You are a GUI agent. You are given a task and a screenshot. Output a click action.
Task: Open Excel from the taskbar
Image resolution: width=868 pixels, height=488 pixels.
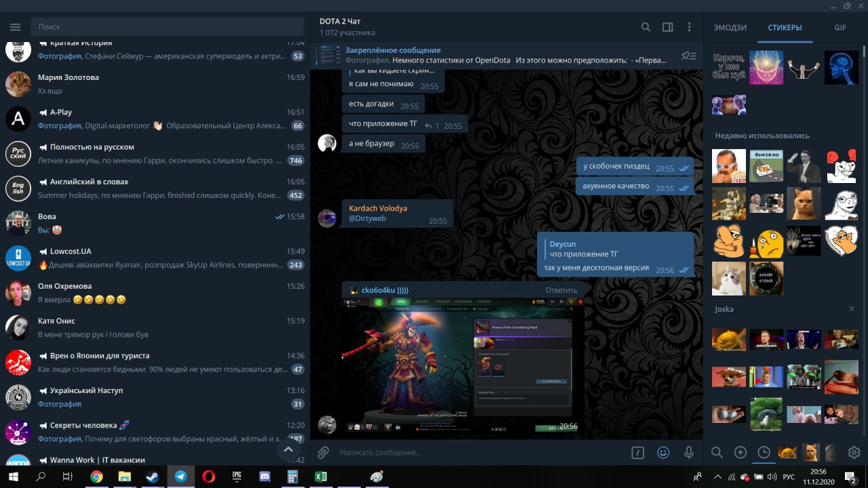coord(321,476)
